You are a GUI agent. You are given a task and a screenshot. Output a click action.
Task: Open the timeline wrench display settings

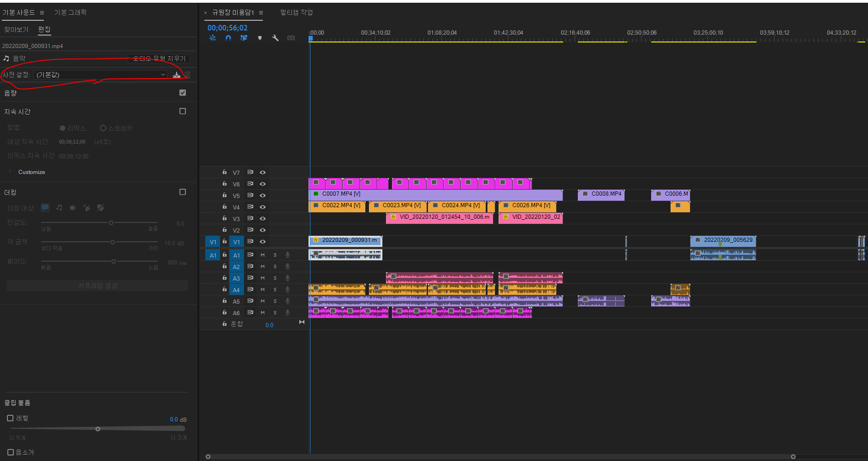pyautogui.click(x=275, y=38)
